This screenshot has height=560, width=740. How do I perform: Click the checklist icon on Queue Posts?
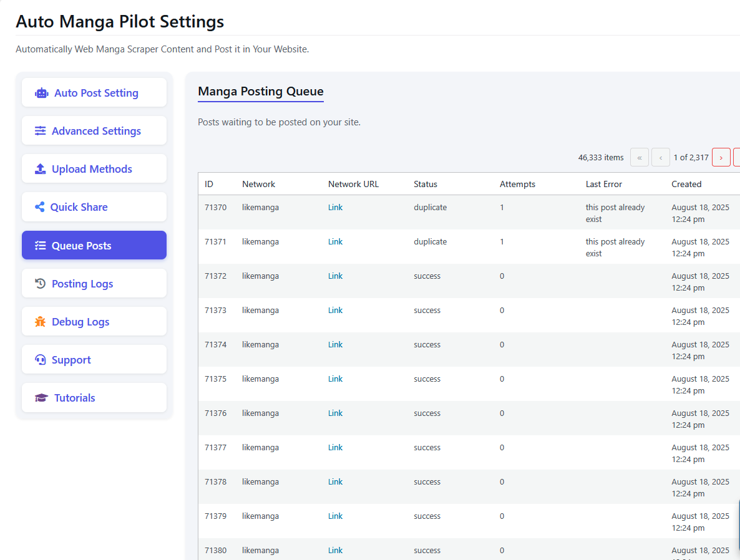pyautogui.click(x=41, y=246)
